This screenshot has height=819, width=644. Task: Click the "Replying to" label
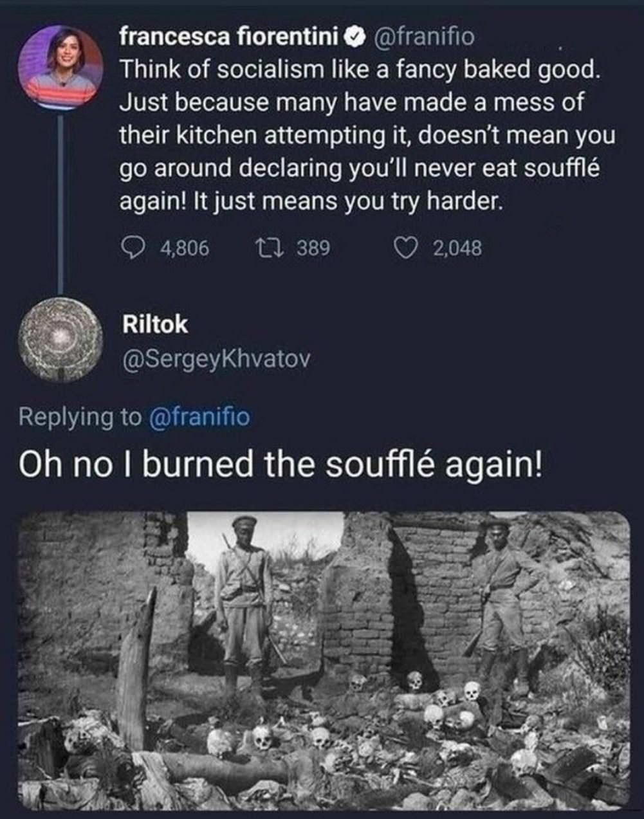tap(79, 417)
